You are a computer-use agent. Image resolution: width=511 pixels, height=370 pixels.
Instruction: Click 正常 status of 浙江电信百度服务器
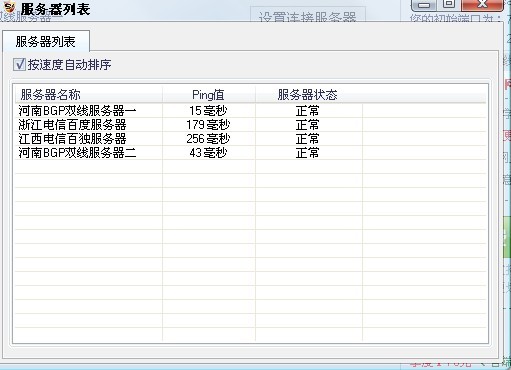(307, 125)
